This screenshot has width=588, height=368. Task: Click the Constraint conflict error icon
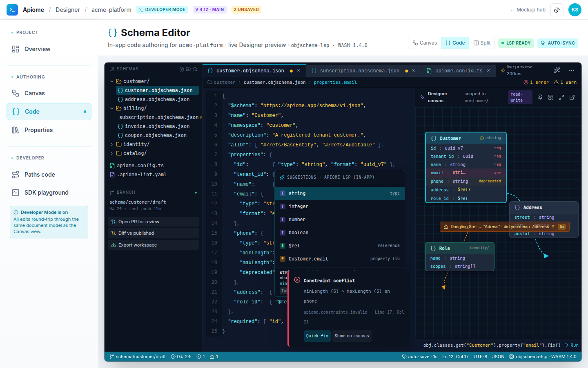(x=297, y=280)
